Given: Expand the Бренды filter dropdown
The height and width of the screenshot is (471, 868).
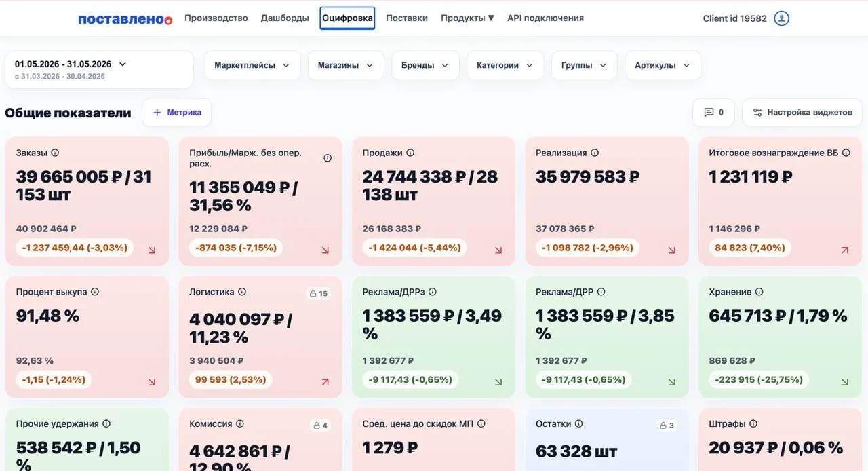Looking at the screenshot, I should (x=425, y=65).
